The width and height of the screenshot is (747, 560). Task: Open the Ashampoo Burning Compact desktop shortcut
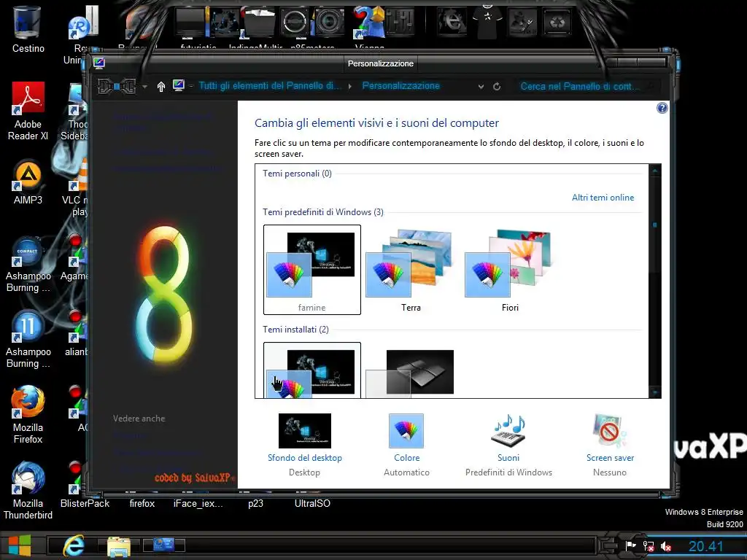tap(28, 263)
